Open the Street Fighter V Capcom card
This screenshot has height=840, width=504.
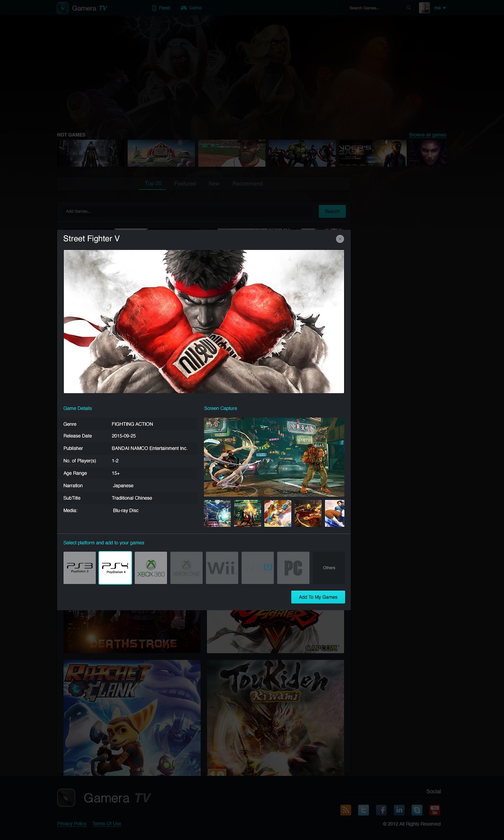tap(276, 632)
